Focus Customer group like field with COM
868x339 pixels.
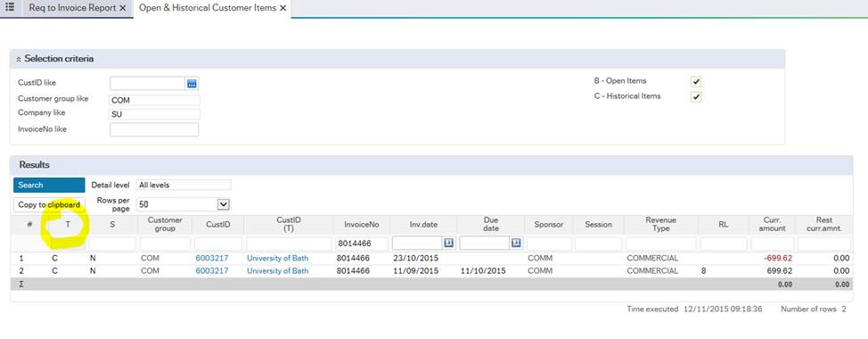tap(154, 100)
